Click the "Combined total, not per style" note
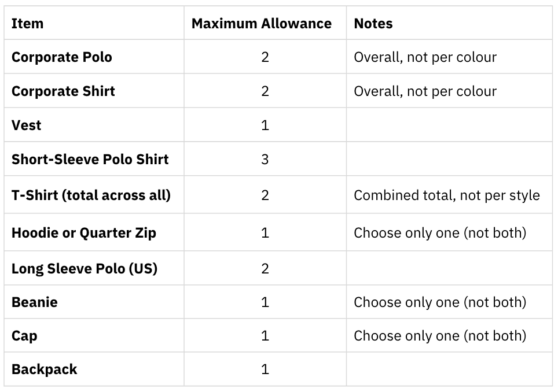This screenshot has height=392, width=558. [446, 195]
